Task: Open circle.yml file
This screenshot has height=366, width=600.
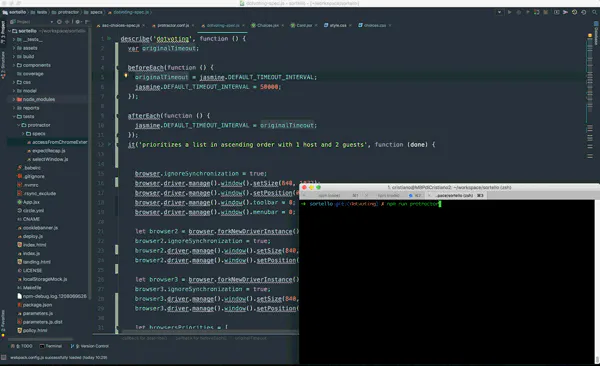Action: point(30,211)
